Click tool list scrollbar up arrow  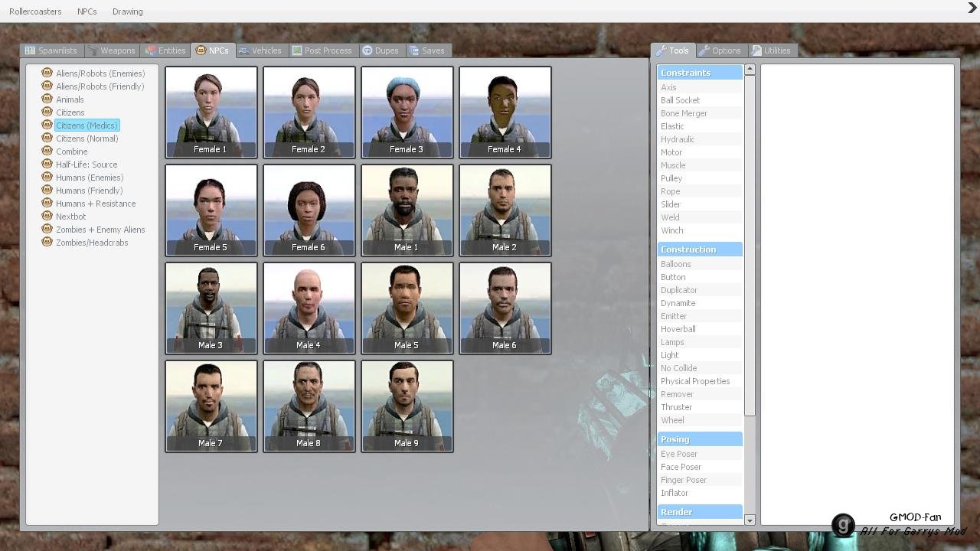[750, 70]
